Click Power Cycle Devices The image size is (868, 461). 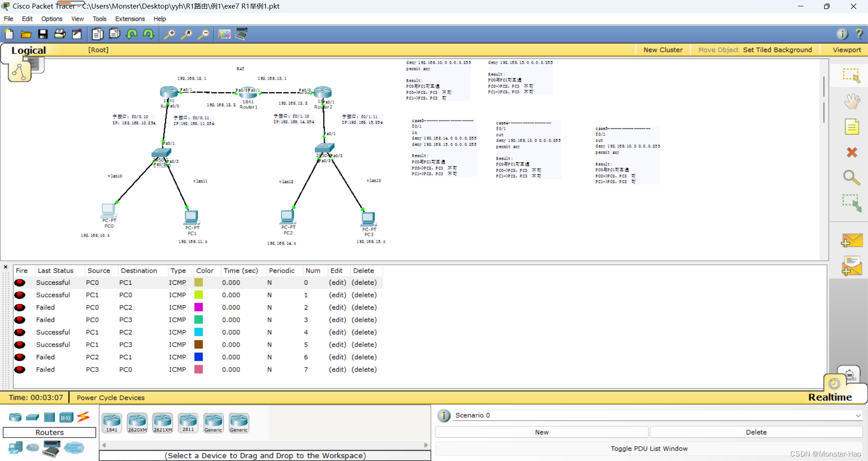click(x=111, y=398)
